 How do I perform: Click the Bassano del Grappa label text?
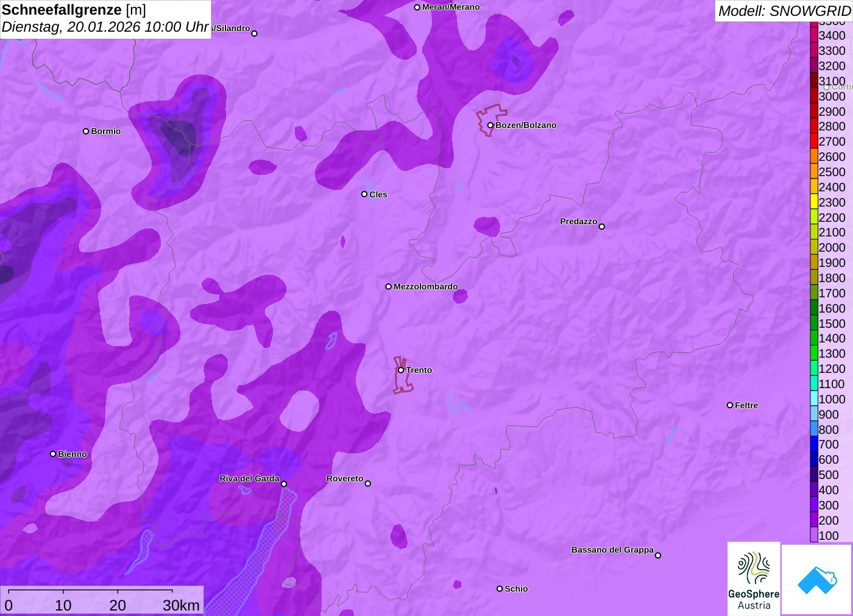pos(612,550)
